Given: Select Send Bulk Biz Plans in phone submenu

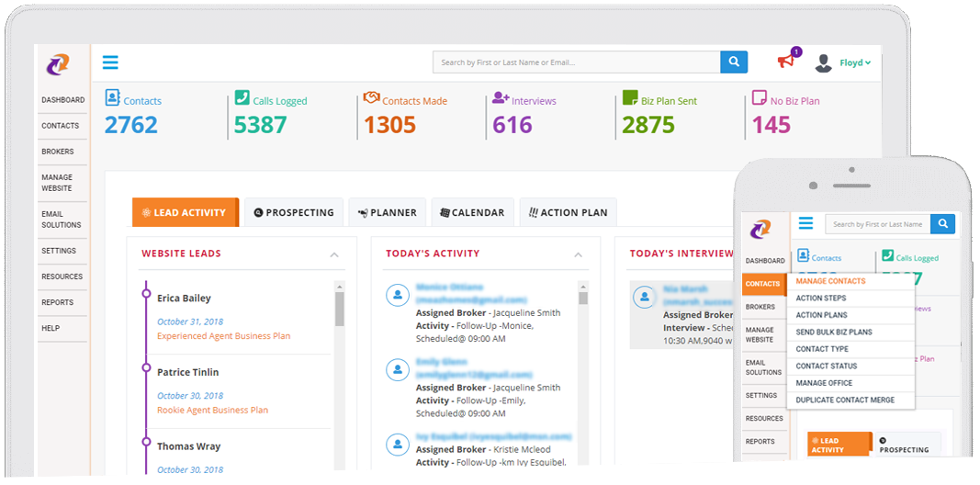Looking at the screenshot, I should pyautogui.click(x=850, y=332).
